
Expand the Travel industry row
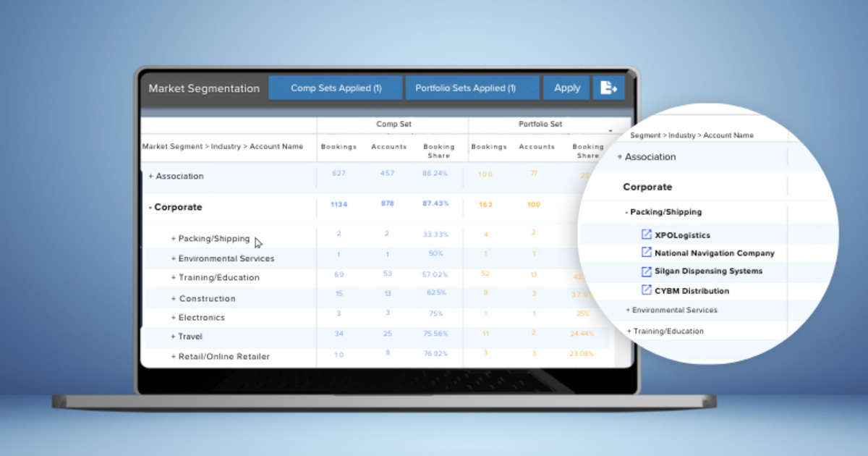pos(174,337)
